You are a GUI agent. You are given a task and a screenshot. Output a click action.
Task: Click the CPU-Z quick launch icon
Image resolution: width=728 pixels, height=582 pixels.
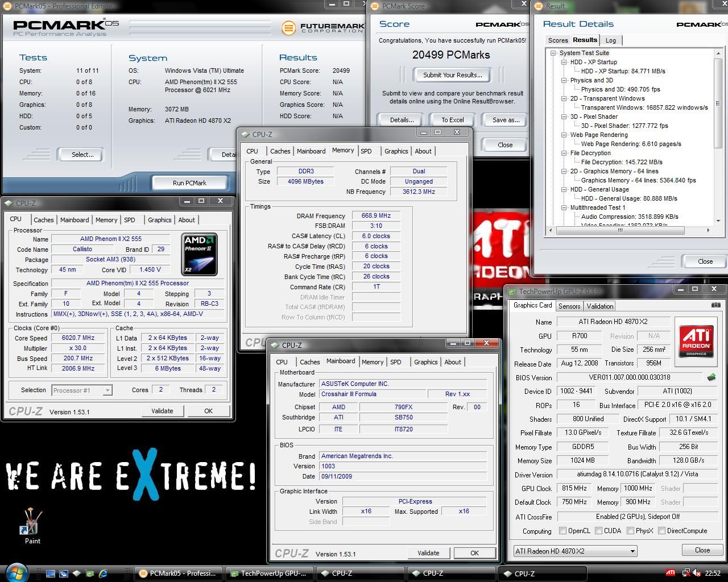[76, 573]
